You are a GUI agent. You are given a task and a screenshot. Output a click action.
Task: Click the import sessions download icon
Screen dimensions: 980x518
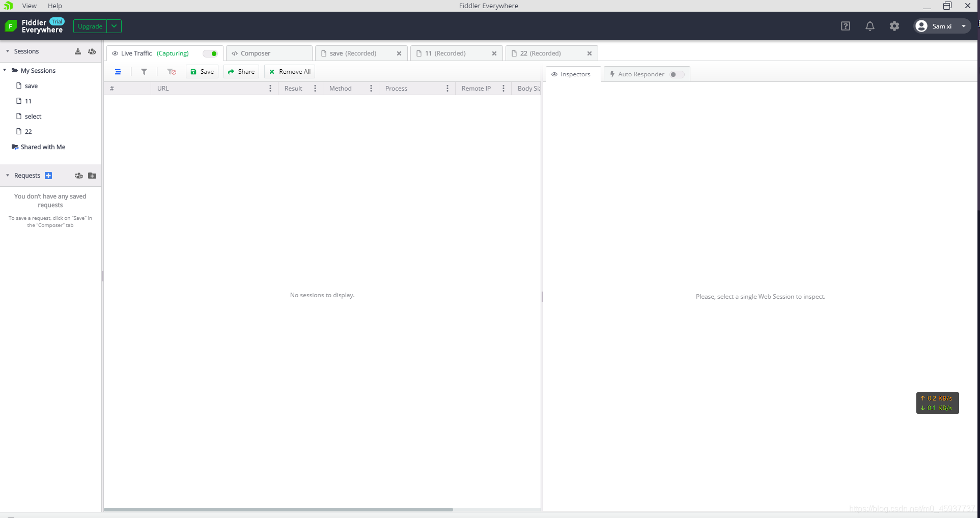[78, 51]
